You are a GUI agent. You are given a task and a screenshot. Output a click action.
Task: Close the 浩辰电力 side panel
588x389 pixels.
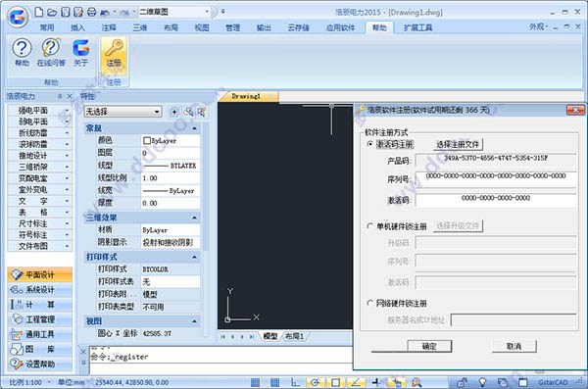70,96
